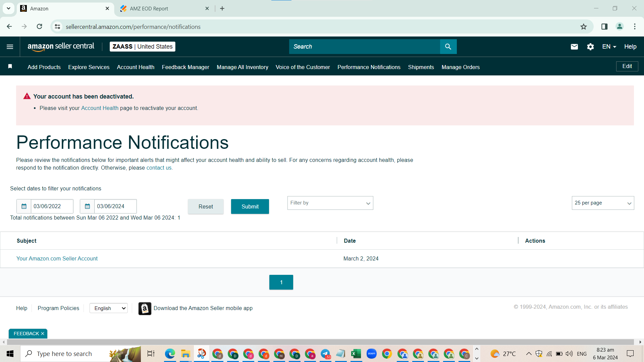This screenshot has height=362, width=644.
Task: Click the horizontal page scrollbar
Action: pos(320,342)
